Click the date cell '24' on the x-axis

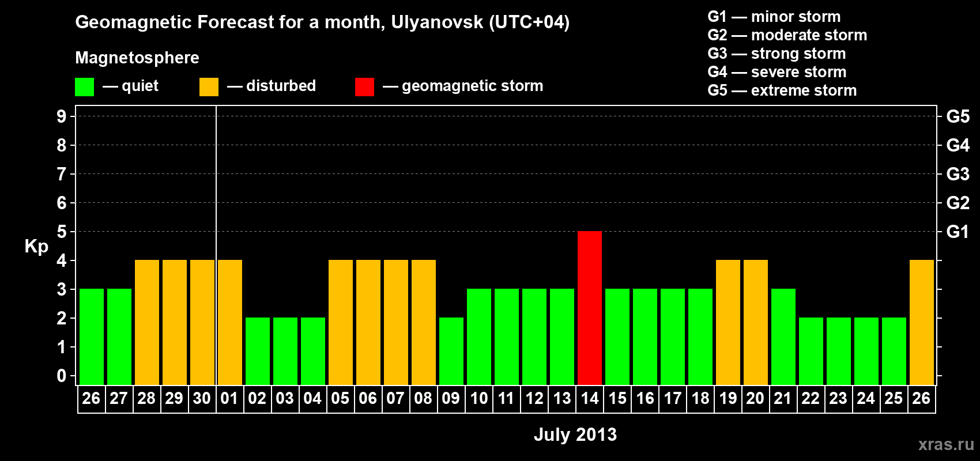866,399
